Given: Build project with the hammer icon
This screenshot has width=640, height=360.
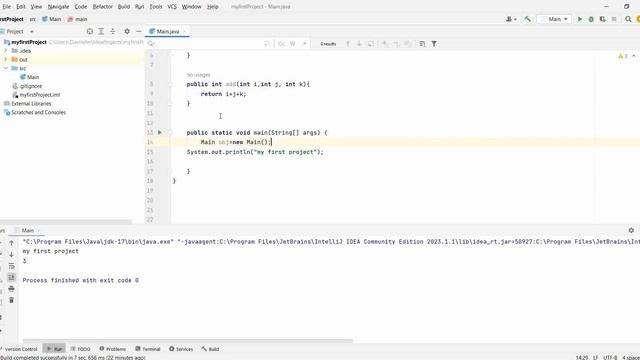Looking at the screenshot, I should click(527, 19).
